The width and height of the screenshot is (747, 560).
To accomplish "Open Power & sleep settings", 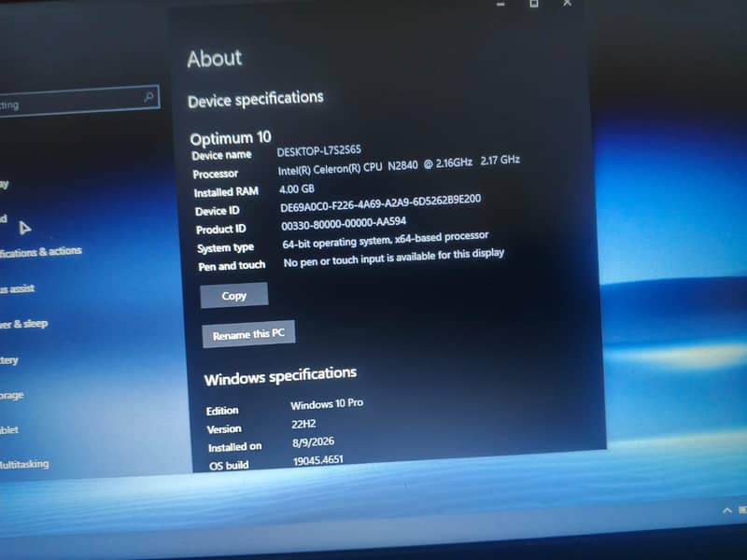I will point(24,324).
